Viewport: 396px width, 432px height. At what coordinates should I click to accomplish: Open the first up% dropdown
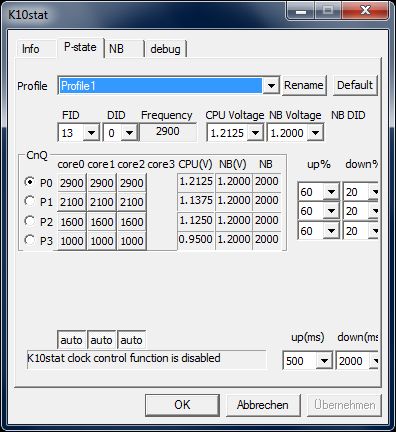331,192
